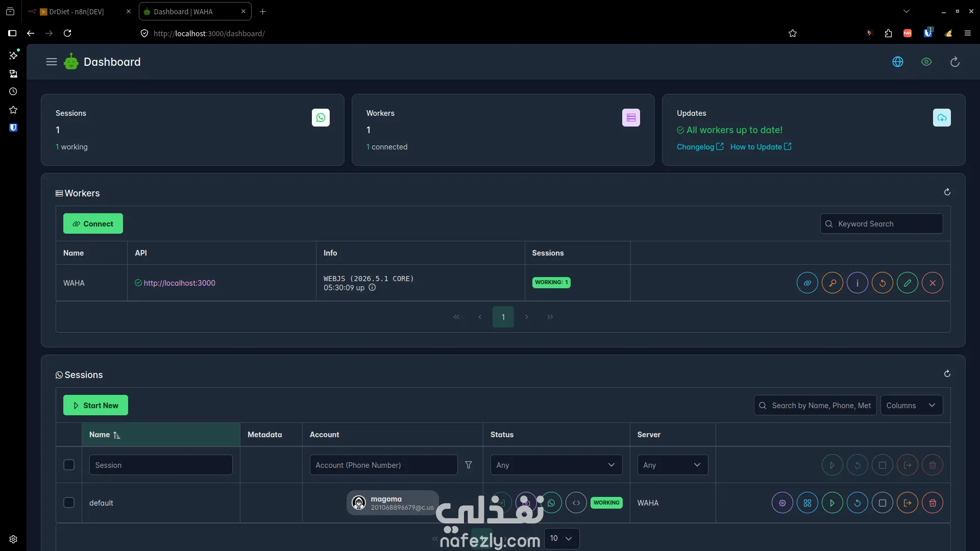Viewport: 980px width, 551px height.
Task: Click the default session name cell
Action: coord(161,503)
